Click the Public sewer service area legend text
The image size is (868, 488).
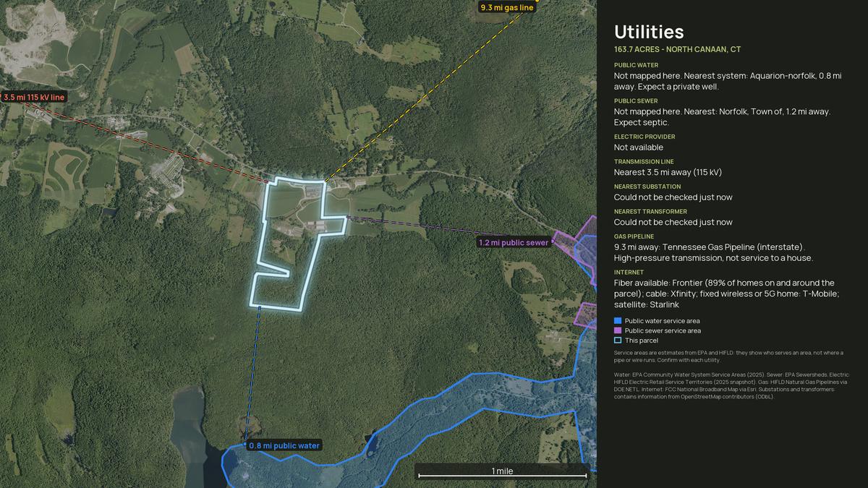(x=663, y=330)
